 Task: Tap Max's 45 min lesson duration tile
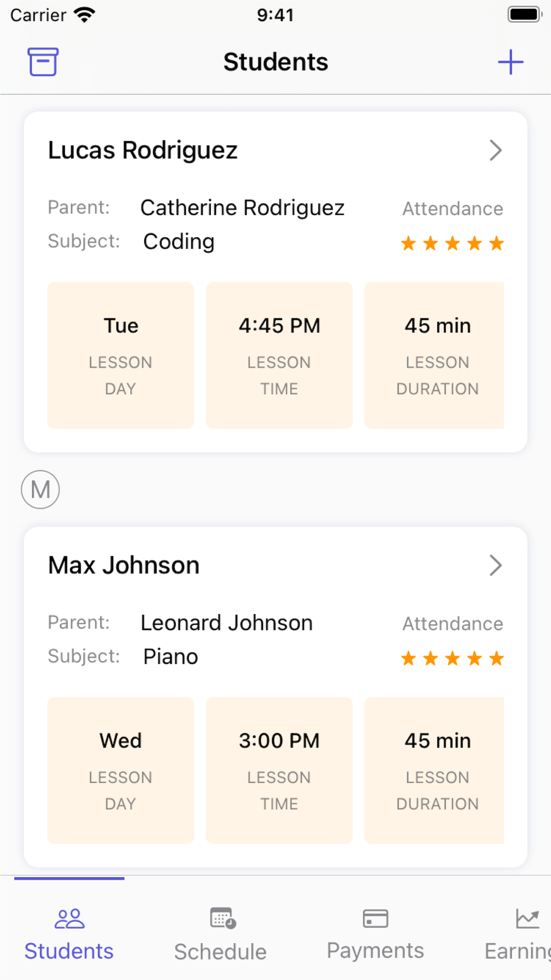click(x=434, y=770)
